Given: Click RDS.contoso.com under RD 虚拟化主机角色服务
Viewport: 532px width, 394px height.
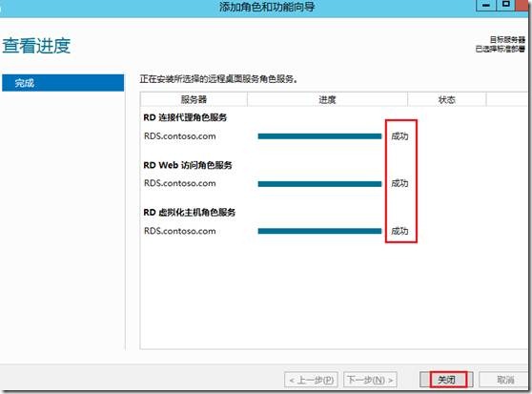Looking at the screenshot, I should (180, 231).
